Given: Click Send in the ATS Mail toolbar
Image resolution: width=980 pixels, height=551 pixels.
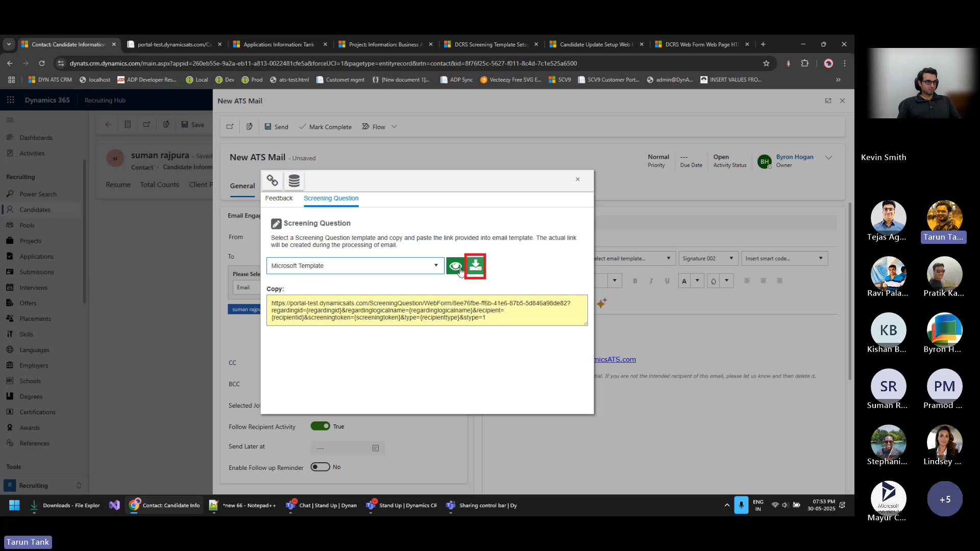Looking at the screenshot, I should pyautogui.click(x=276, y=127).
